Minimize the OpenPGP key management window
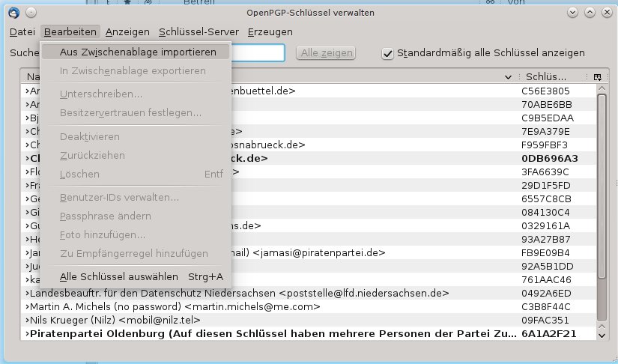The height and width of the screenshot is (364, 618). point(572,13)
